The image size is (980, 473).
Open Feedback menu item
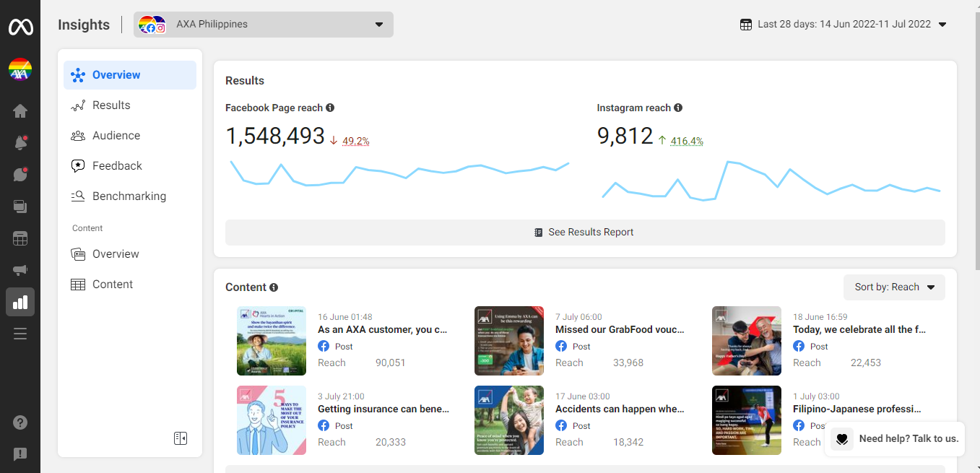click(x=130, y=166)
